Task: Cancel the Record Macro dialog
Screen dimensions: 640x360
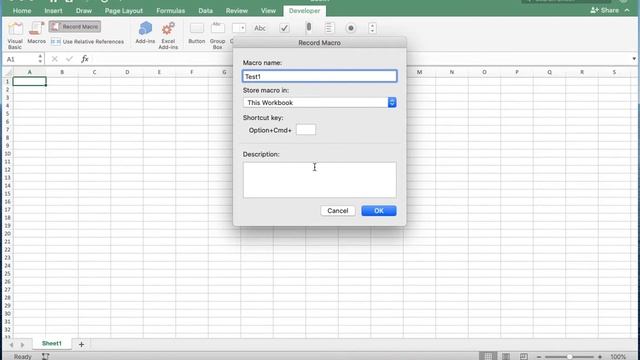Action: click(338, 211)
